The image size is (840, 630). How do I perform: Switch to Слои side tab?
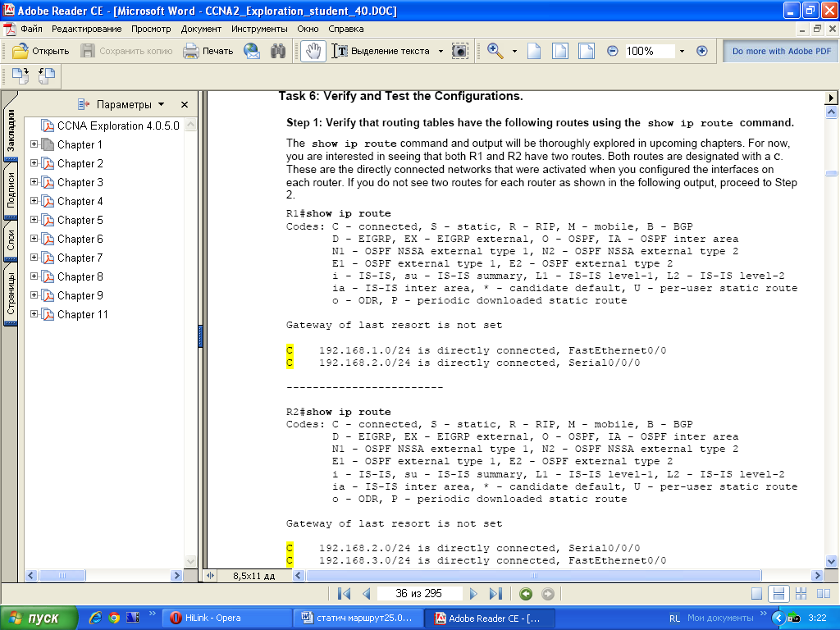(11, 240)
